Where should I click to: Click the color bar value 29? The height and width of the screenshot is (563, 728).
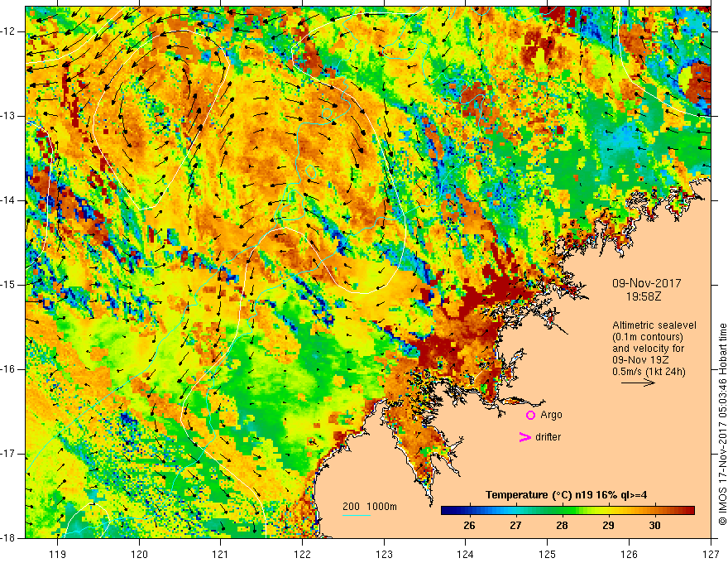pos(608,526)
